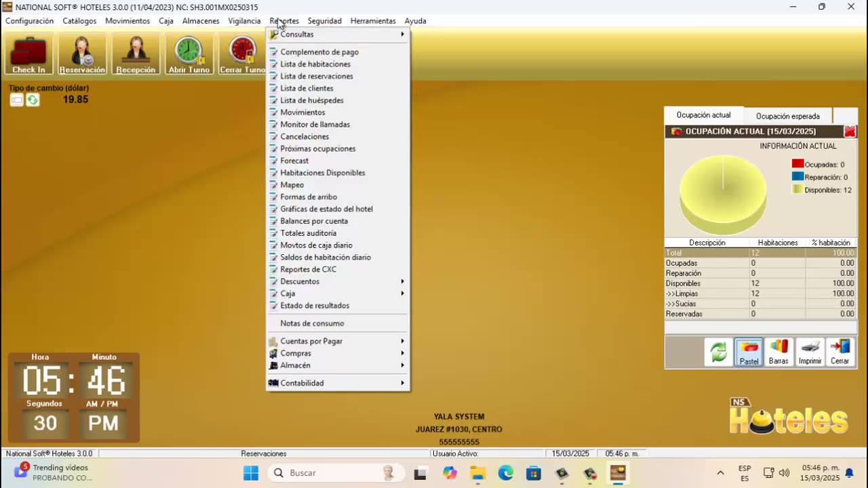Switch chart to Pastel view
The image size is (868, 488).
(x=749, y=352)
